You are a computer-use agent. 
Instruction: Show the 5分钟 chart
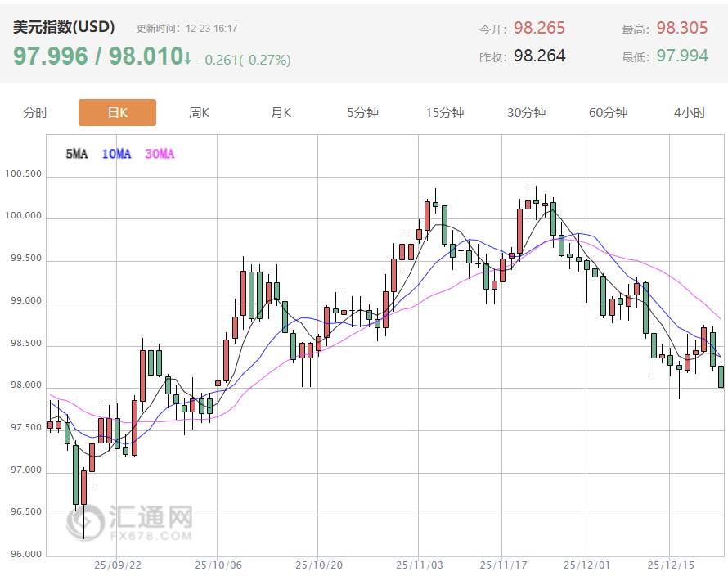(362, 113)
